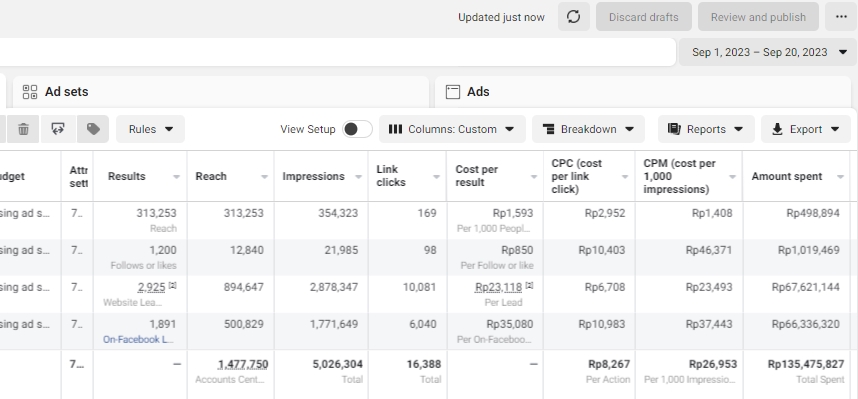This screenshot has width=858, height=399.
Task: Open the Reports dropdown
Action: (706, 129)
